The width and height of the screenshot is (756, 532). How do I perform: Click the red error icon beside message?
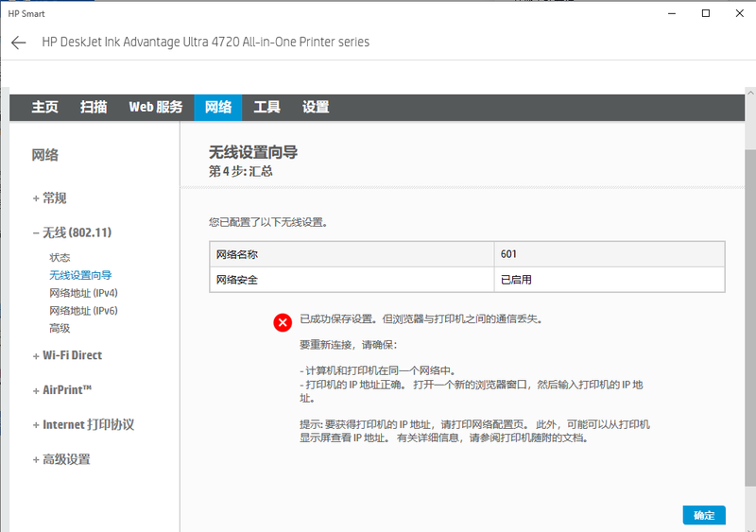(x=283, y=323)
